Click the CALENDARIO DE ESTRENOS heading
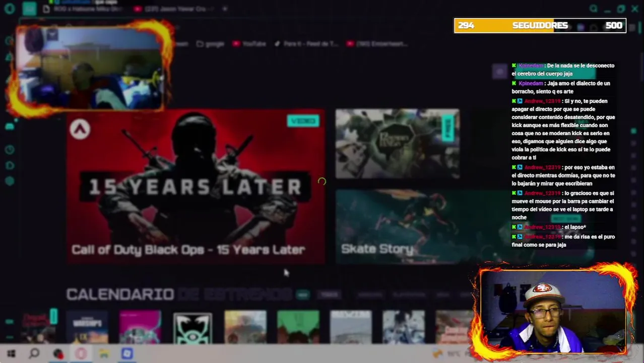This screenshot has width=644, height=363. click(x=179, y=294)
